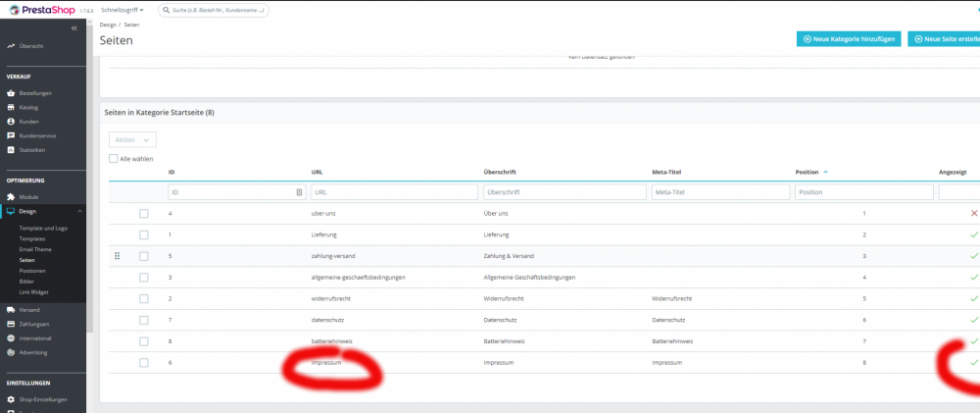Click the Meta-Titel column header
980x413 pixels.
point(666,172)
